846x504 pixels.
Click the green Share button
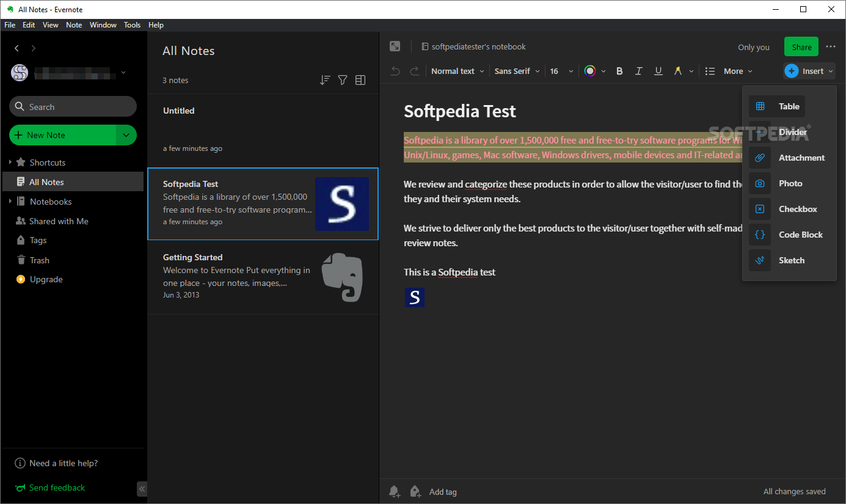click(801, 47)
